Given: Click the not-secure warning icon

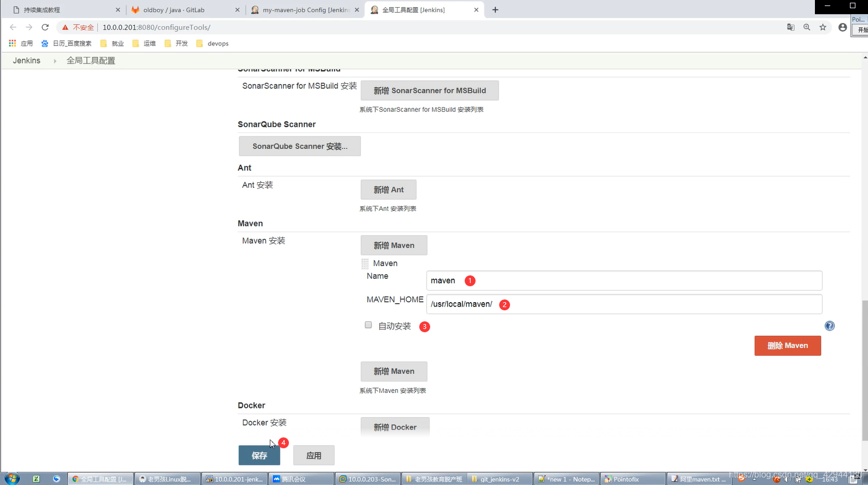Looking at the screenshot, I should point(65,27).
